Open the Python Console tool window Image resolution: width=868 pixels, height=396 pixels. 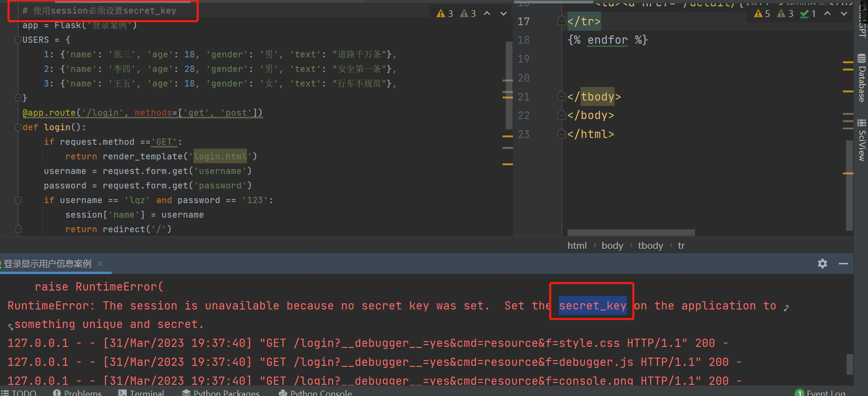315,392
